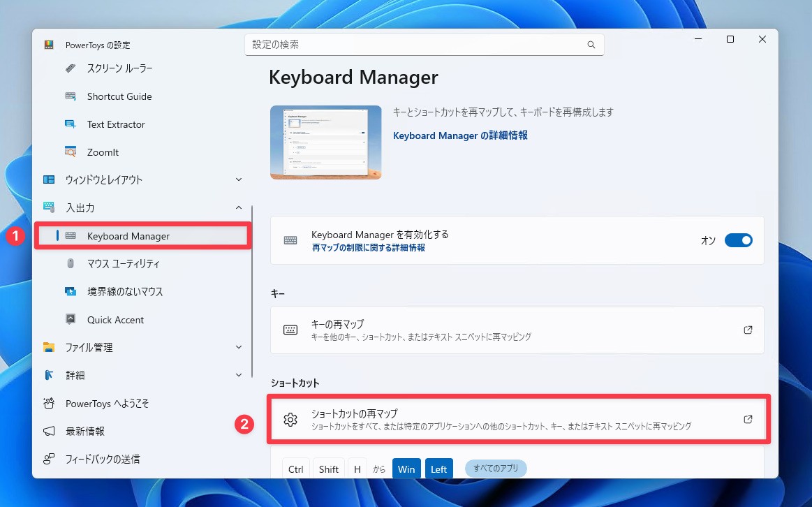Click the 最新情報 label

coord(85,431)
